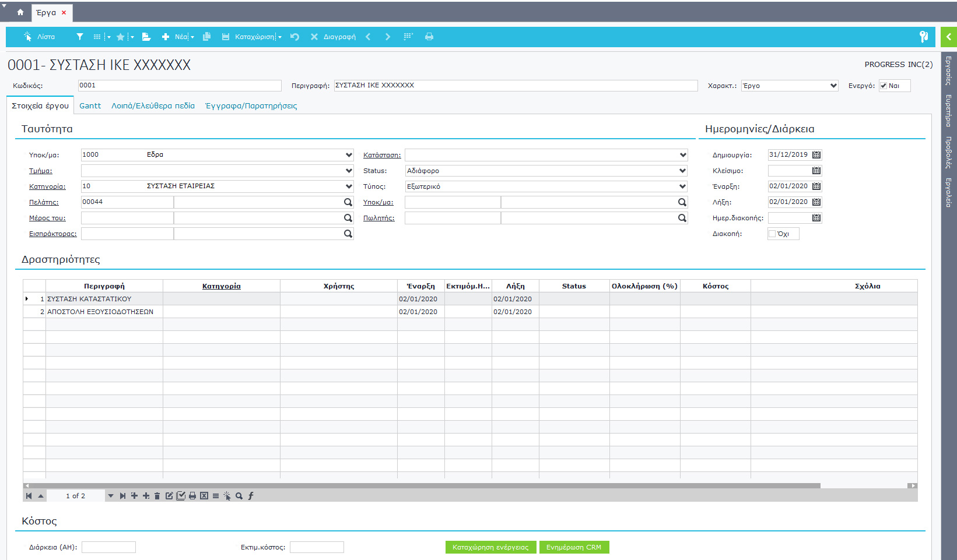Jump to last grid row icon
This screenshot has height=560, width=957.
coord(122,496)
